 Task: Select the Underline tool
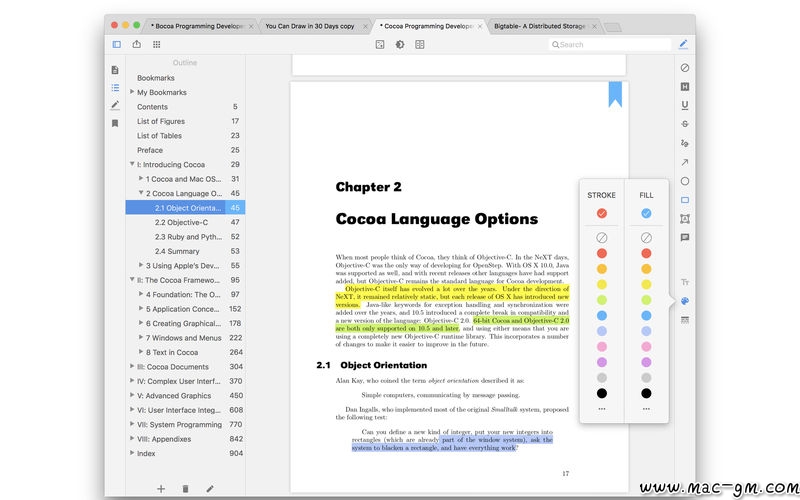coord(685,106)
